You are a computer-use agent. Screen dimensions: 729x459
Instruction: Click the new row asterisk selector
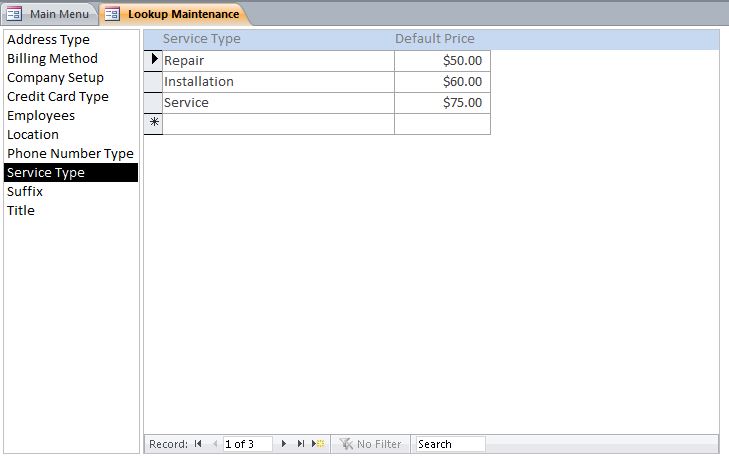point(153,124)
